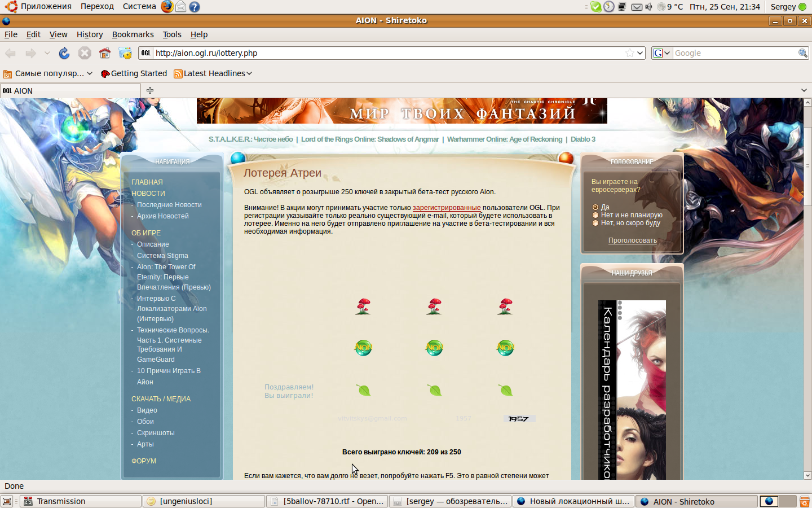This screenshot has height=508, width=812.
Task: Open the Diablo 3 link in header
Action: click(583, 139)
